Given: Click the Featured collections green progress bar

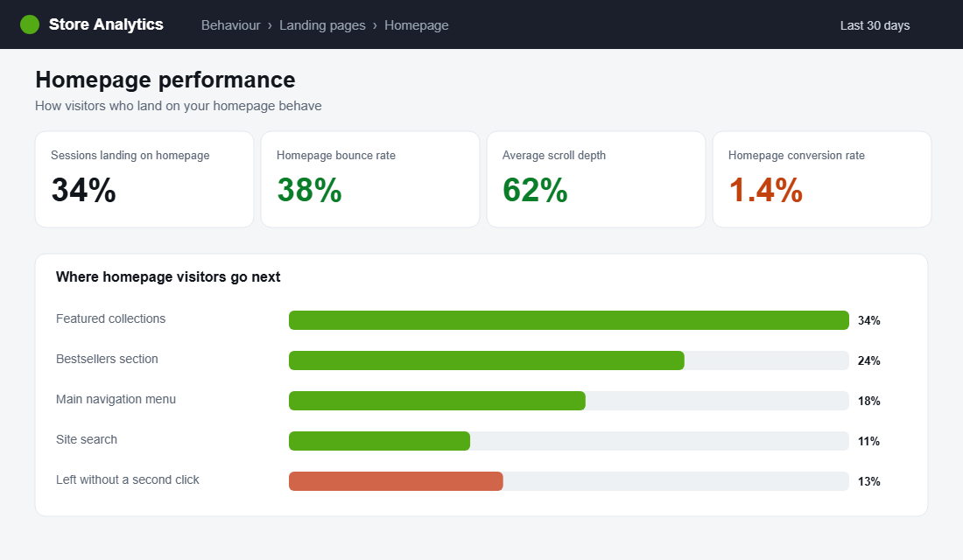Looking at the screenshot, I should pyautogui.click(x=569, y=320).
